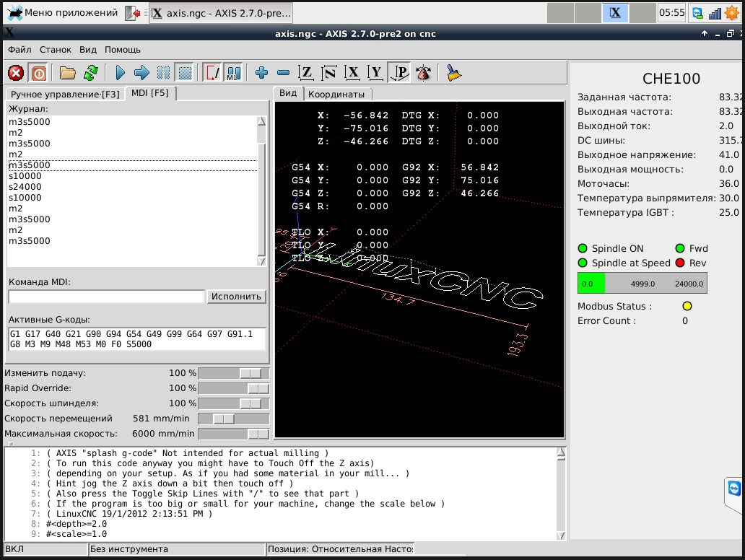Zoom out with the minus icon
This screenshot has height=560, width=745.
(283, 73)
